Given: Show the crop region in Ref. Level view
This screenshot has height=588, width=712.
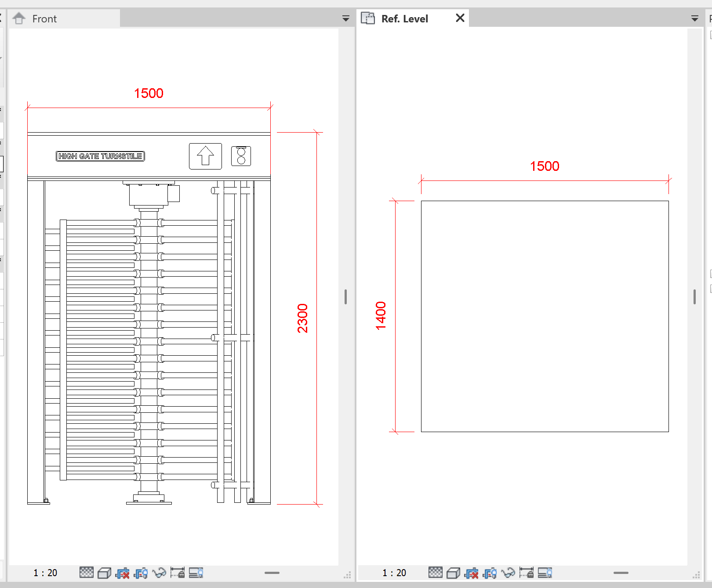Looking at the screenshot, I should [x=490, y=573].
